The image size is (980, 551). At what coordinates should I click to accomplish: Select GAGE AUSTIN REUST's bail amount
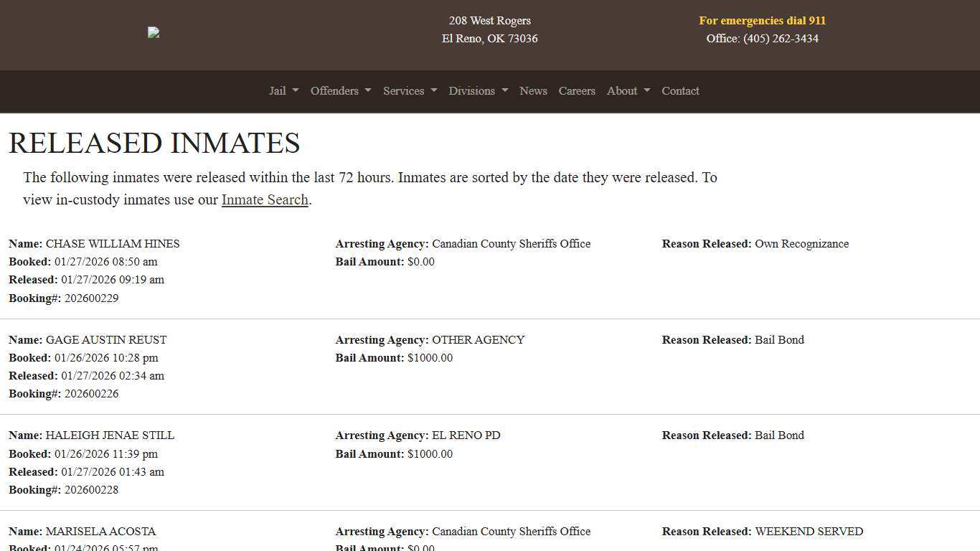pos(430,358)
